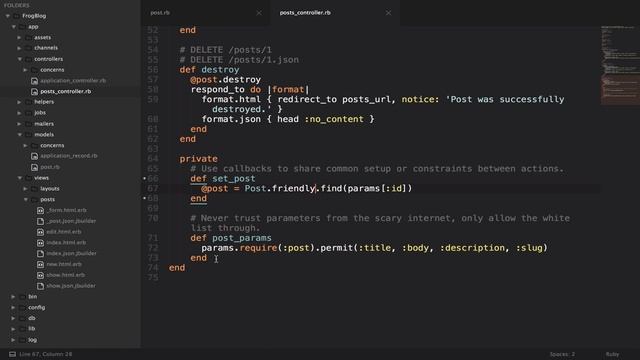Viewport: 640px width, 360px height.
Task: Click line number 72 in the gutter
Action: click(153, 248)
